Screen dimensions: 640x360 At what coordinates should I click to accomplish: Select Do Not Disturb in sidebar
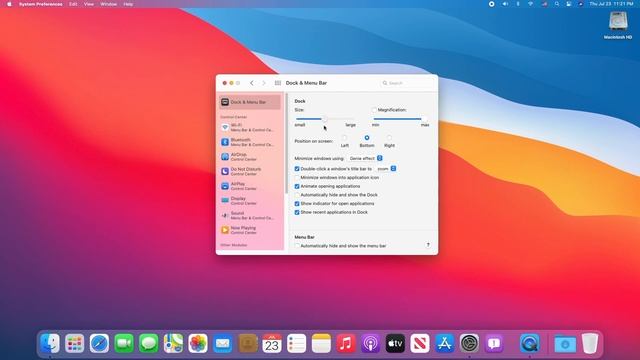tap(250, 171)
